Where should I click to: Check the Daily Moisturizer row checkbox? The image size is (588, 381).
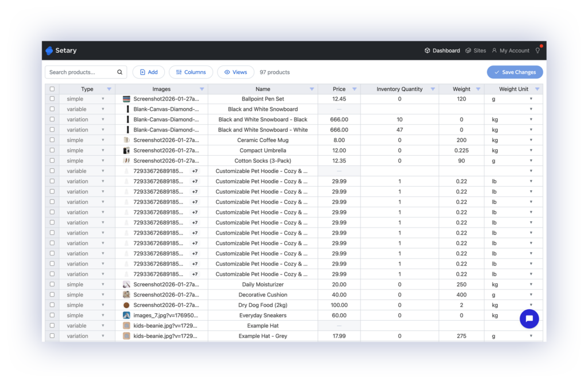pyautogui.click(x=52, y=284)
